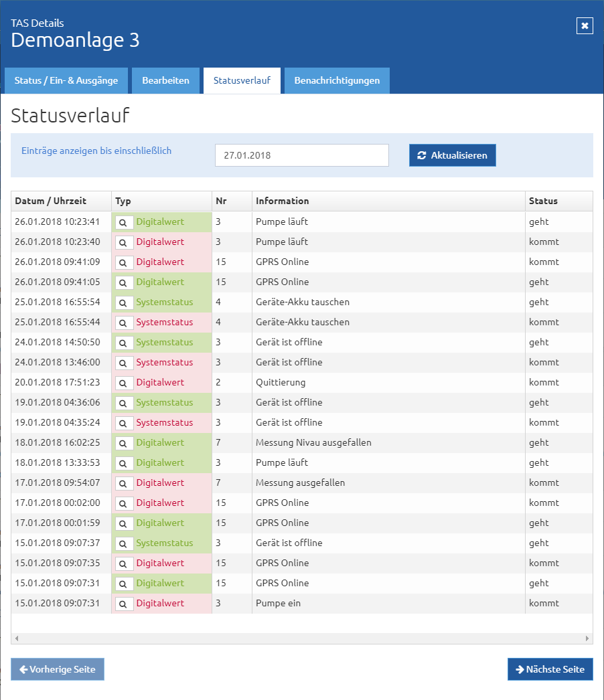Switch to Status / Ein- & Ausgänge tab
604x700 pixels.
pyautogui.click(x=66, y=81)
